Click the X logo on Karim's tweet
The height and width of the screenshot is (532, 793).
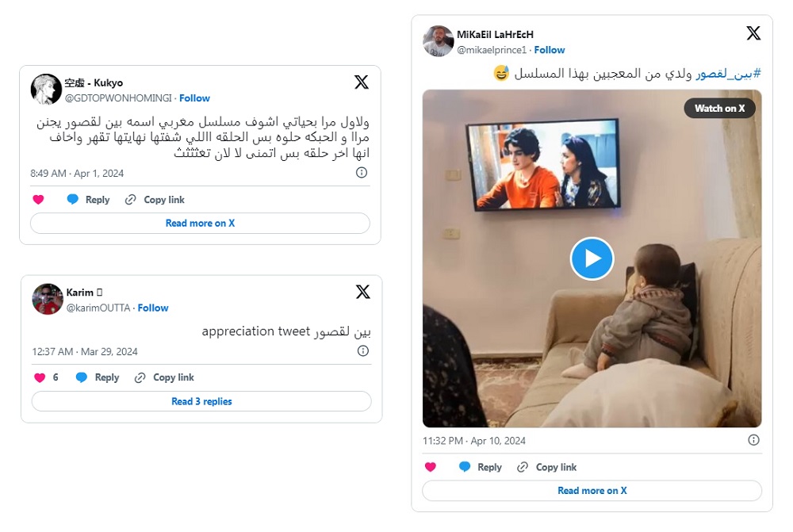(x=362, y=292)
